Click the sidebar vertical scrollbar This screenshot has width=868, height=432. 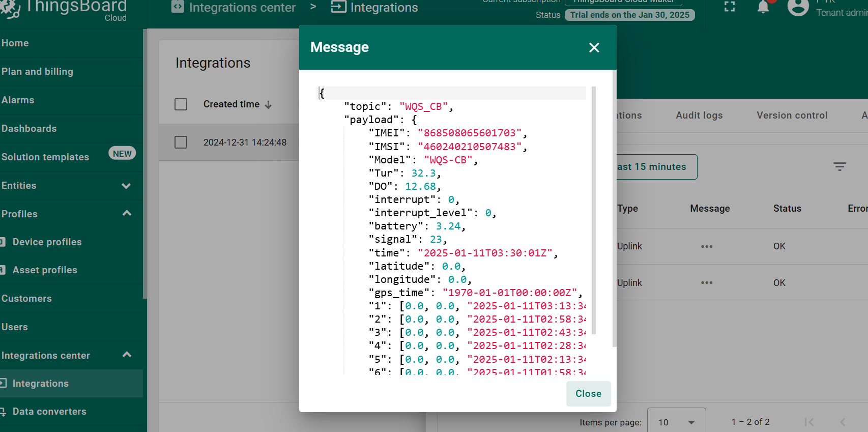145,163
